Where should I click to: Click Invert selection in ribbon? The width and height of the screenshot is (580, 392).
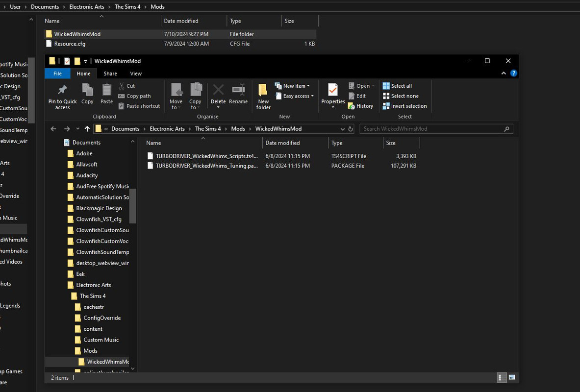coord(404,106)
